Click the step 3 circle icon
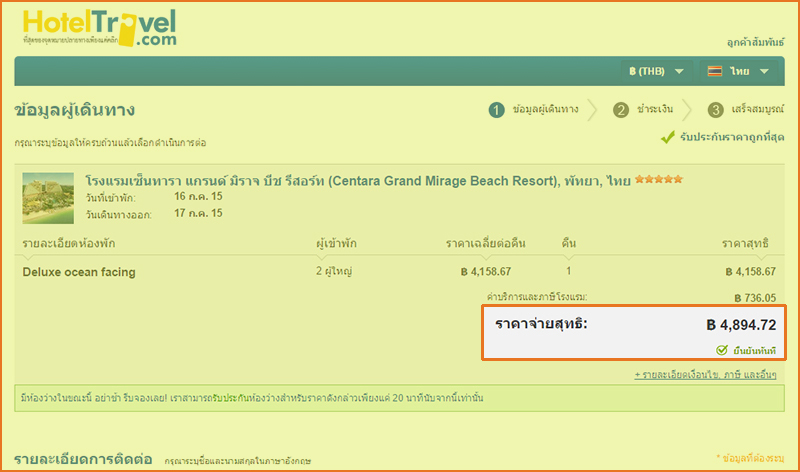Screen dimensions: 800x472 tap(715, 110)
